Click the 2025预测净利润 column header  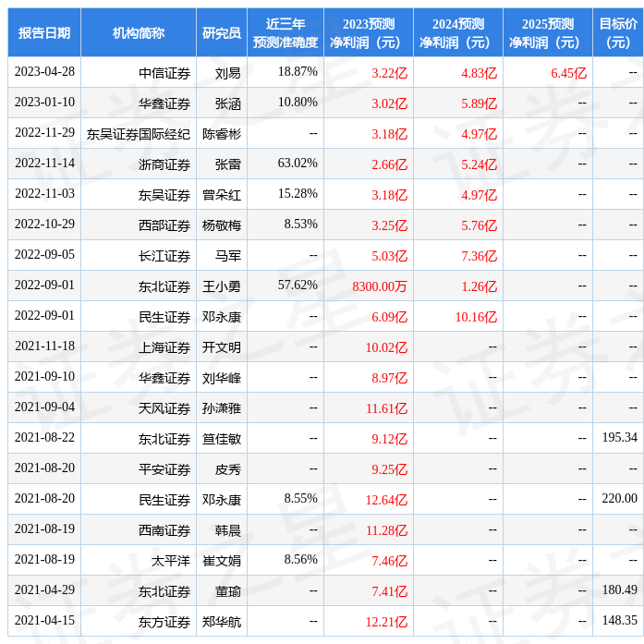(x=548, y=32)
